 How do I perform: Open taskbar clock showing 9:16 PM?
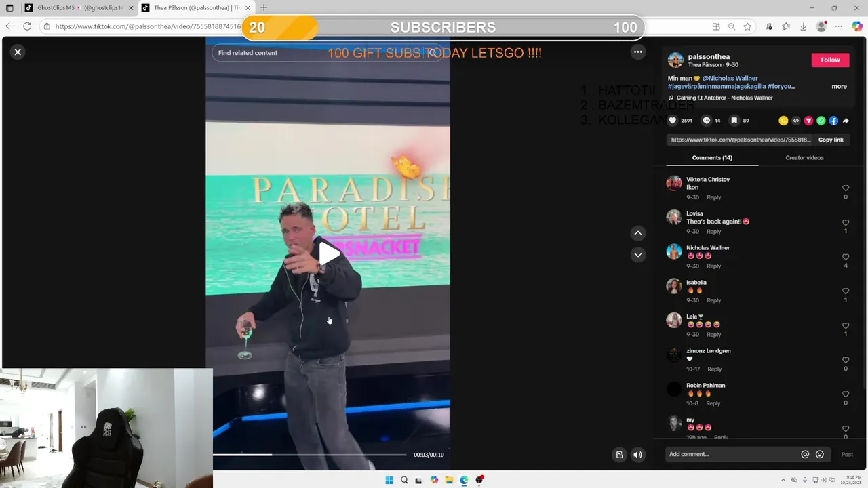click(850, 480)
